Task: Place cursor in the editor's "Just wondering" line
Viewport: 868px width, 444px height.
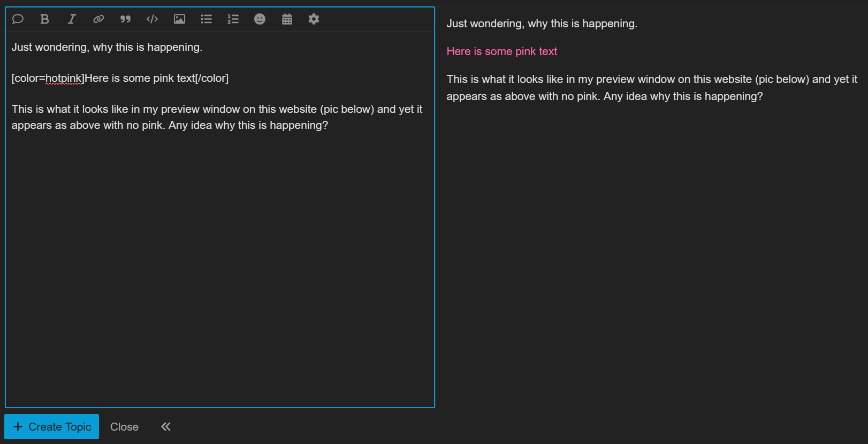Action: coord(107,48)
